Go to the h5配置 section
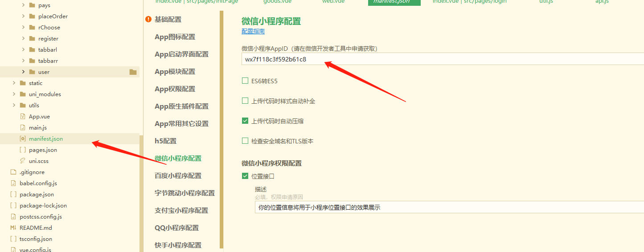 coord(165,141)
